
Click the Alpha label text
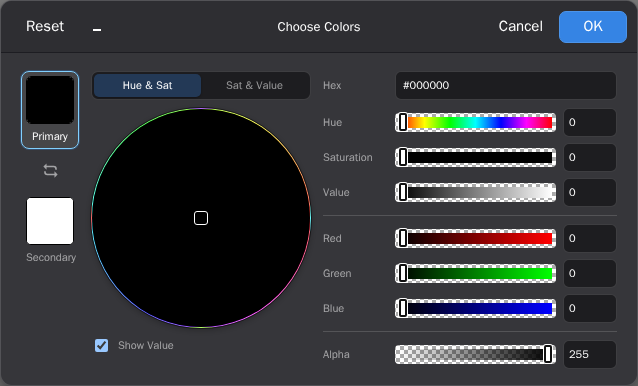tap(336, 355)
